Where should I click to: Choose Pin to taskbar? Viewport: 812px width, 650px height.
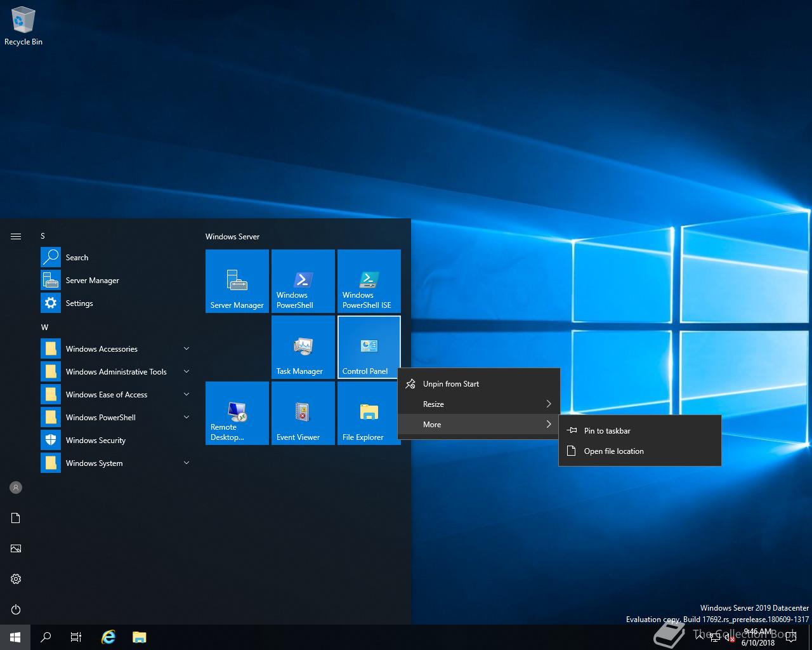pos(640,431)
